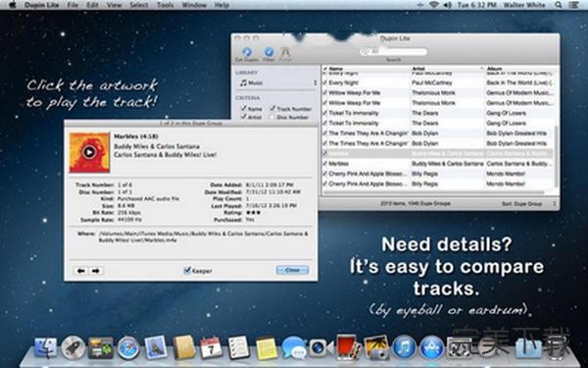The height and width of the screenshot is (368, 588).
Task: Open the File menu
Action: [73, 5]
